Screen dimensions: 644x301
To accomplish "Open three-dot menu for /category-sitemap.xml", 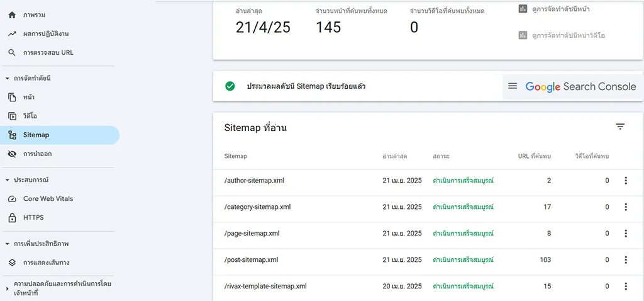I will 625,207.
